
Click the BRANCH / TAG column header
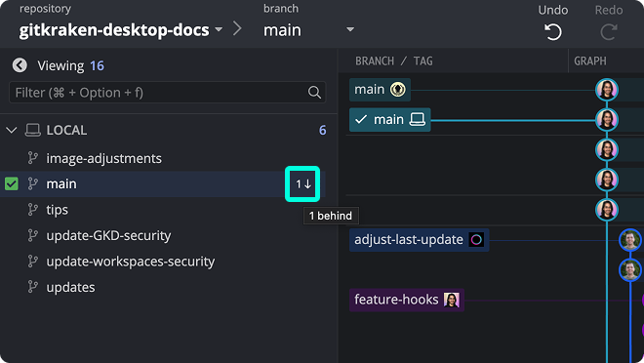coord(393,61)
